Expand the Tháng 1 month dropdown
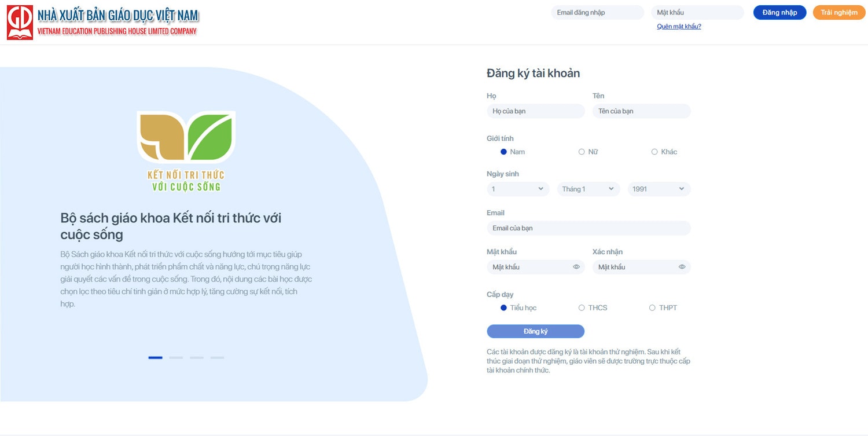 coord(589,189)
